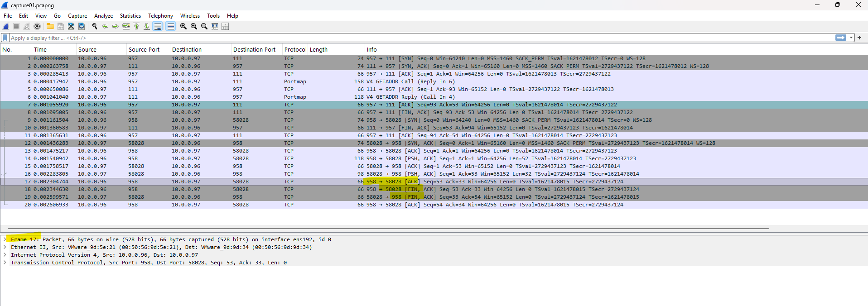Image resolution: width=868 pixels, height=306 pixels.
Task: Go forward in packet history arrow
Action: point(116,26)
